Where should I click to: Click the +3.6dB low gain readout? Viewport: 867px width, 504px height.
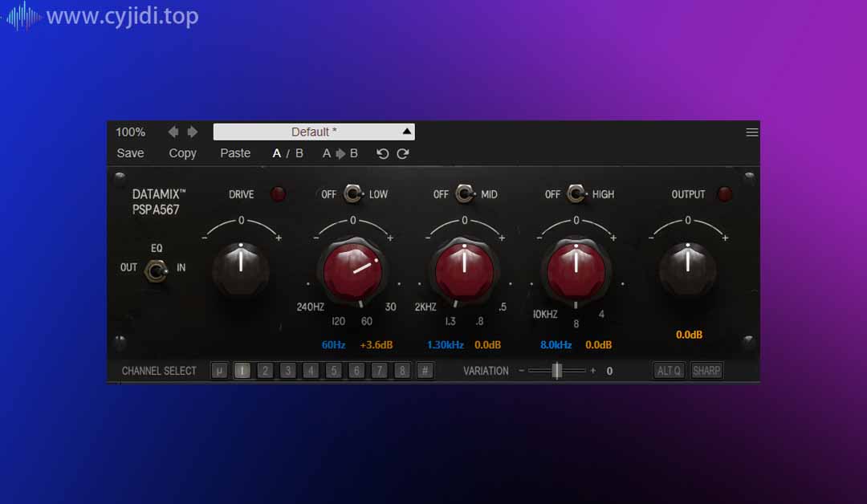376,345
